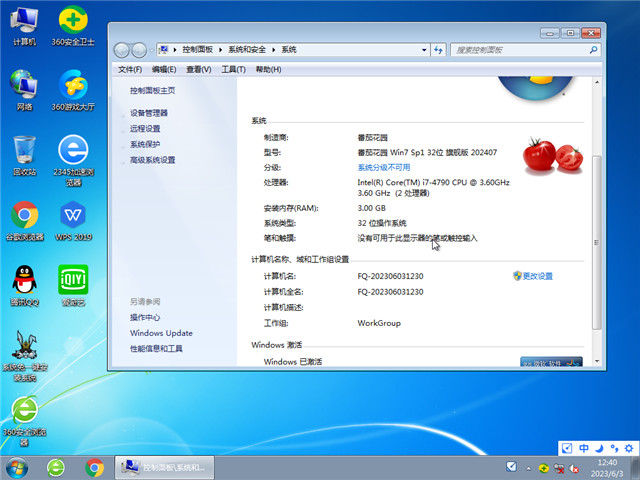Expand arrow after 控制面板 breadcrumb

point(220,50)
